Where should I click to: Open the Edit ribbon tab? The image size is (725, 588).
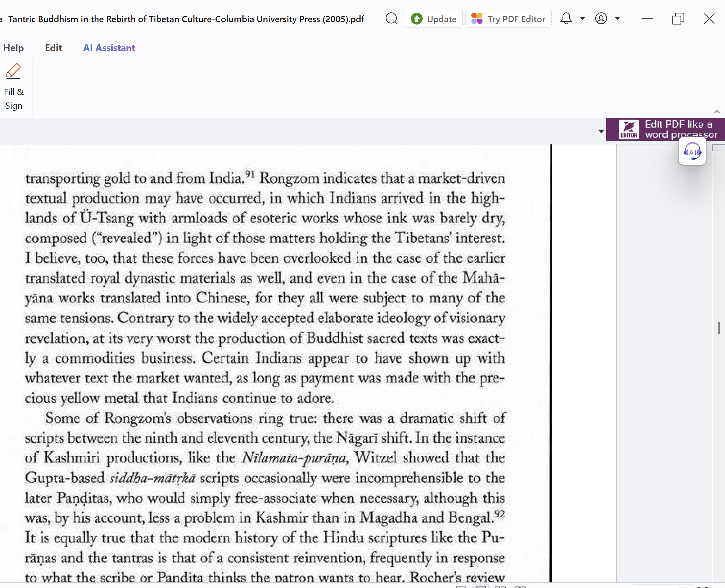click(53, 48)
